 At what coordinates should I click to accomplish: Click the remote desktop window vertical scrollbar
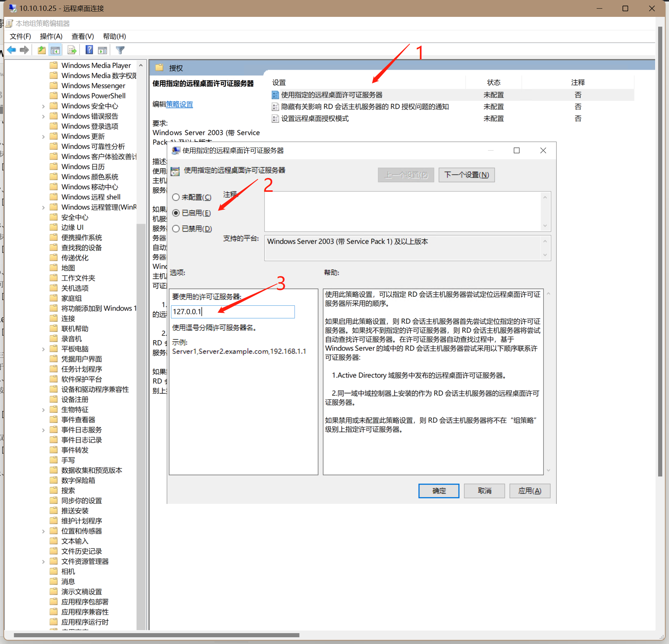tap(660, 251)
